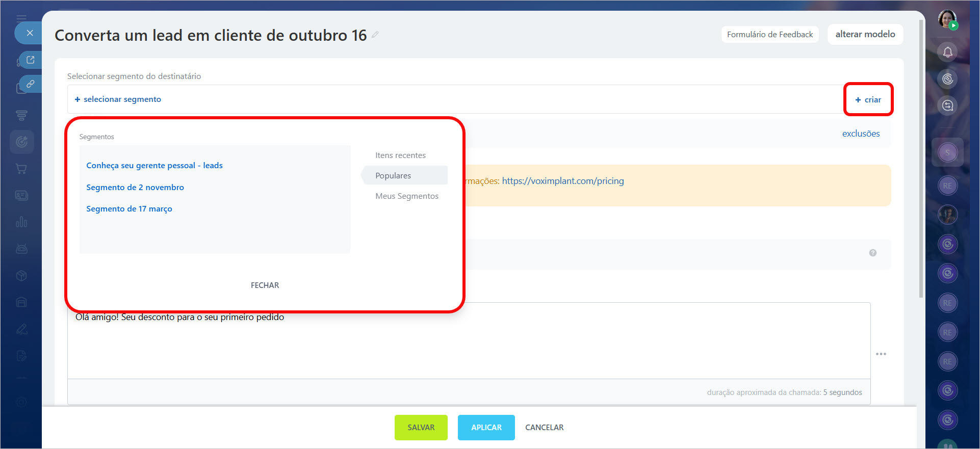The image size is (980, 449).
Task: Close the slider panel with X icon
Action: pos(30,33)
